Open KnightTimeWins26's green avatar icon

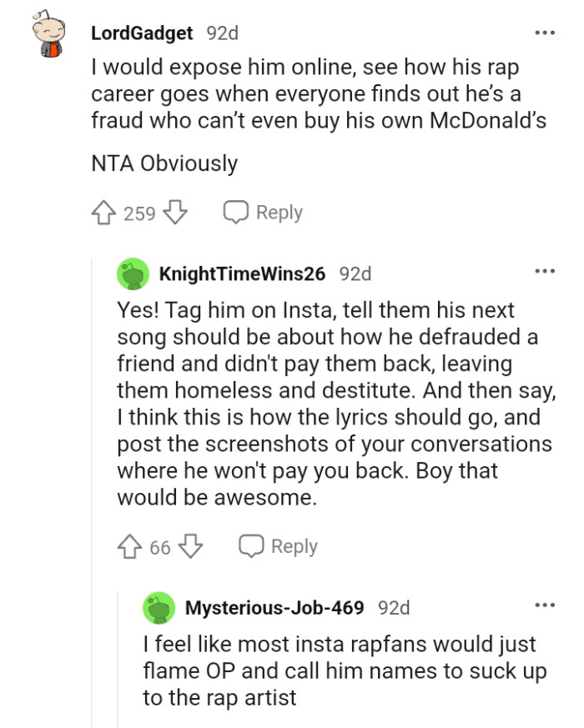(132, 271)
